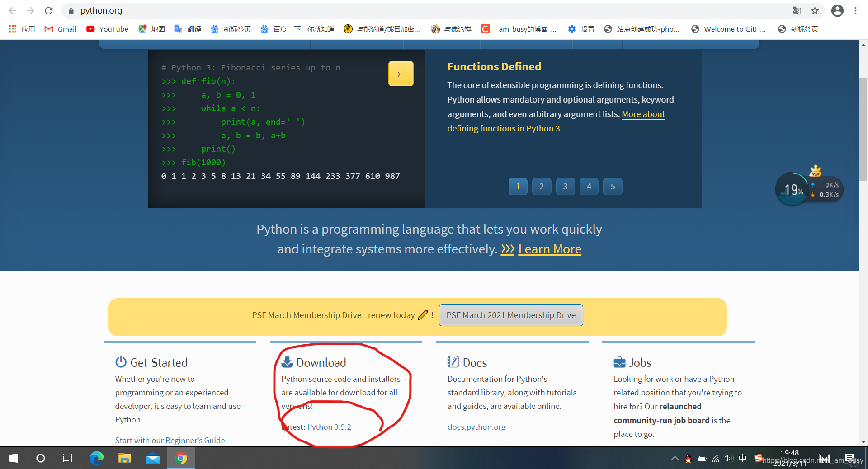
Task: Click the Learn More link
Action: [x=550, y=249]
